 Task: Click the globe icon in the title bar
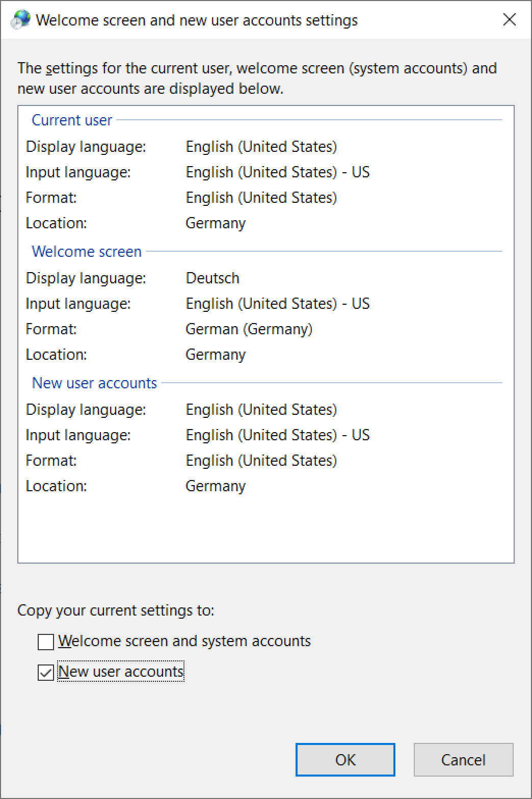(20, 20)
